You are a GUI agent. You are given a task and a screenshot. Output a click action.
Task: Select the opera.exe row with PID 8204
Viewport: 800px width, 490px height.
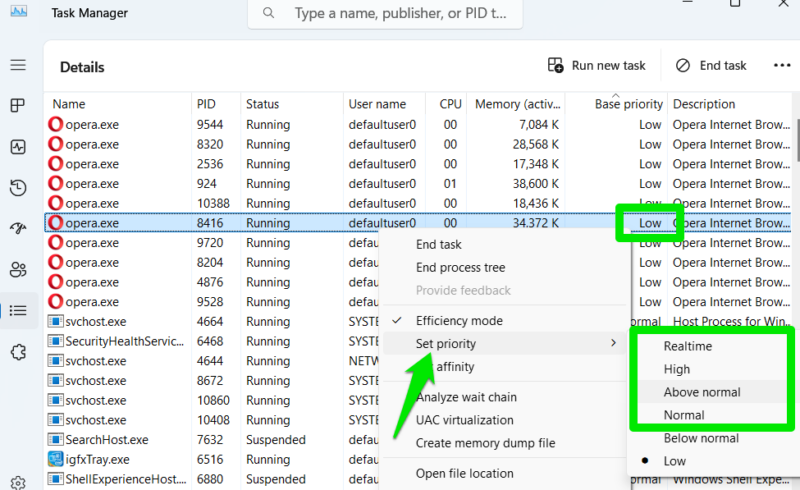pyautogui.click(x=212, y=262)
